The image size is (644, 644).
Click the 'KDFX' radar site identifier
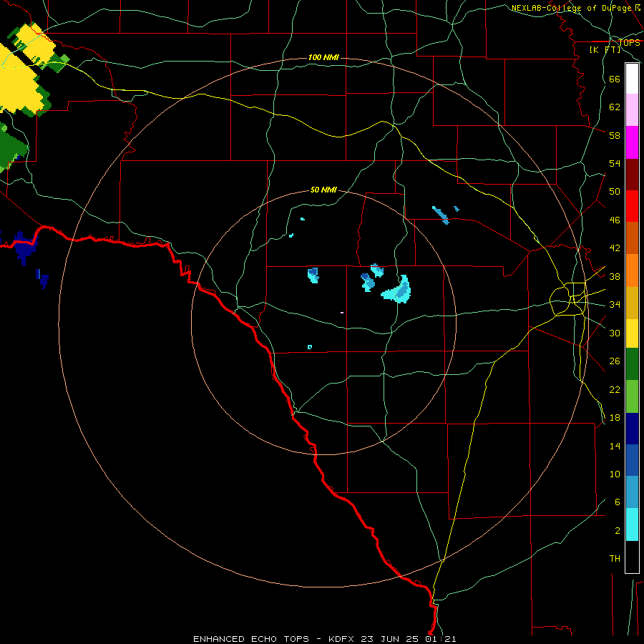pyautogui.click(x=342, y=639)
